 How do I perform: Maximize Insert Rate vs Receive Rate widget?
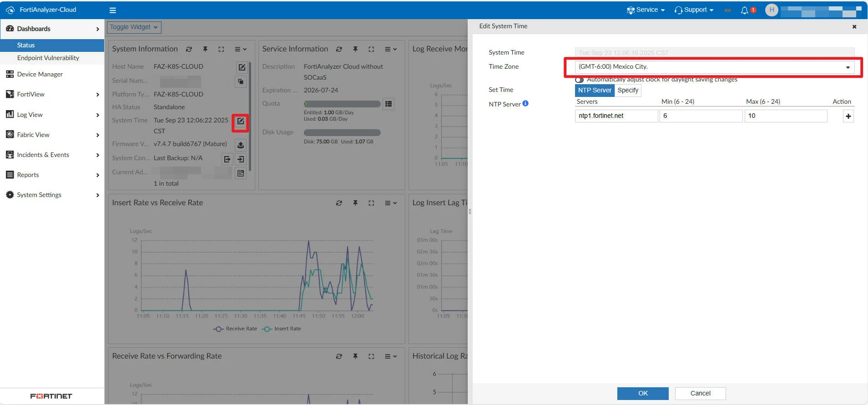[371, 203]
